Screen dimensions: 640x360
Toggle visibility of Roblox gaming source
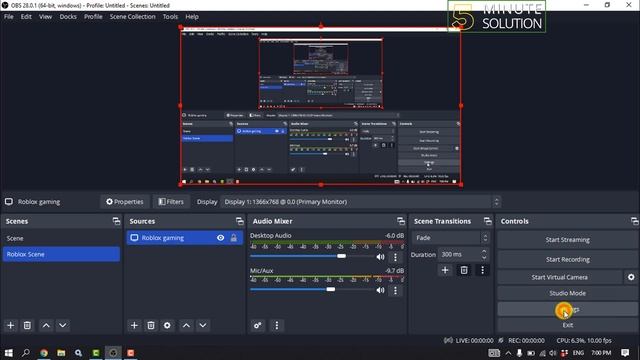[x=220, y=238]
